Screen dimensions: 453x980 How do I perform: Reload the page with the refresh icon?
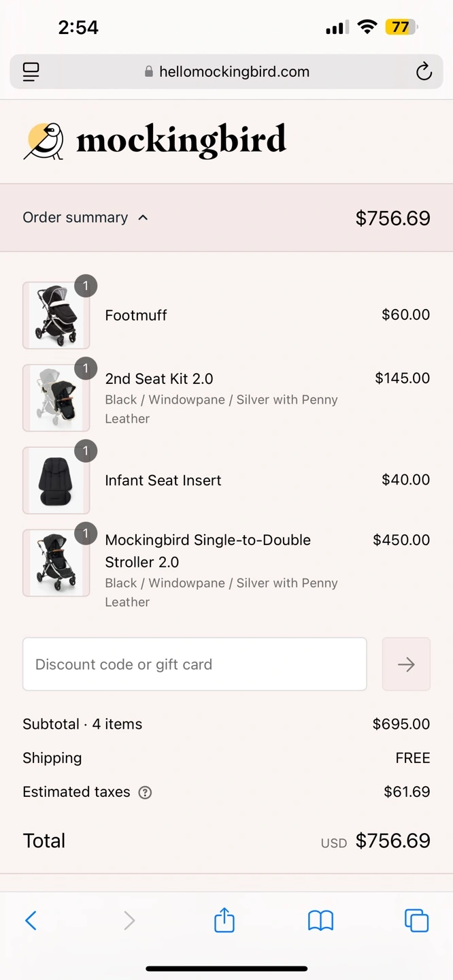pyautogui.click(x=424, y=71)
